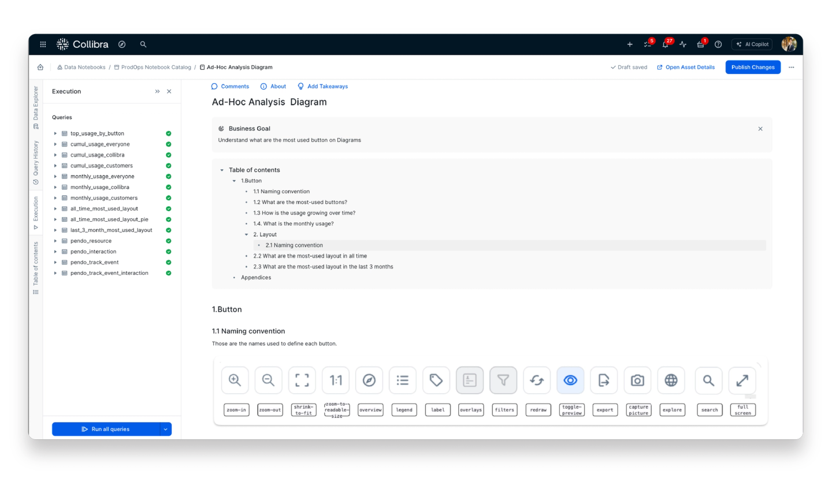Open the Run all queries dropdown arrow
Image resolution: width=832 pixels, height=504 pixels.
165,429
